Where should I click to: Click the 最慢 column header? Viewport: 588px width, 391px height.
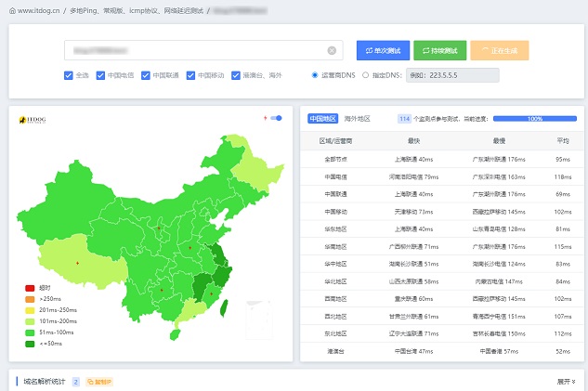[x=499, y=141]
